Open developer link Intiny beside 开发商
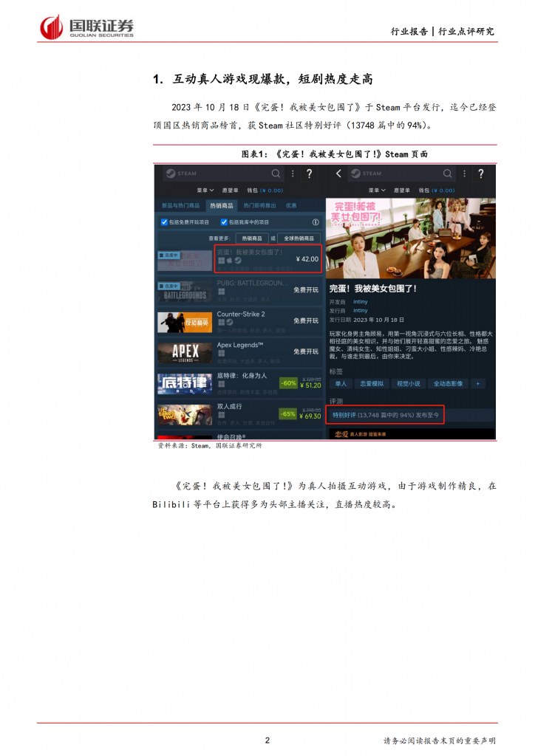Image resolution: width=535 pixels, height=756 pixels. point(361,302)
